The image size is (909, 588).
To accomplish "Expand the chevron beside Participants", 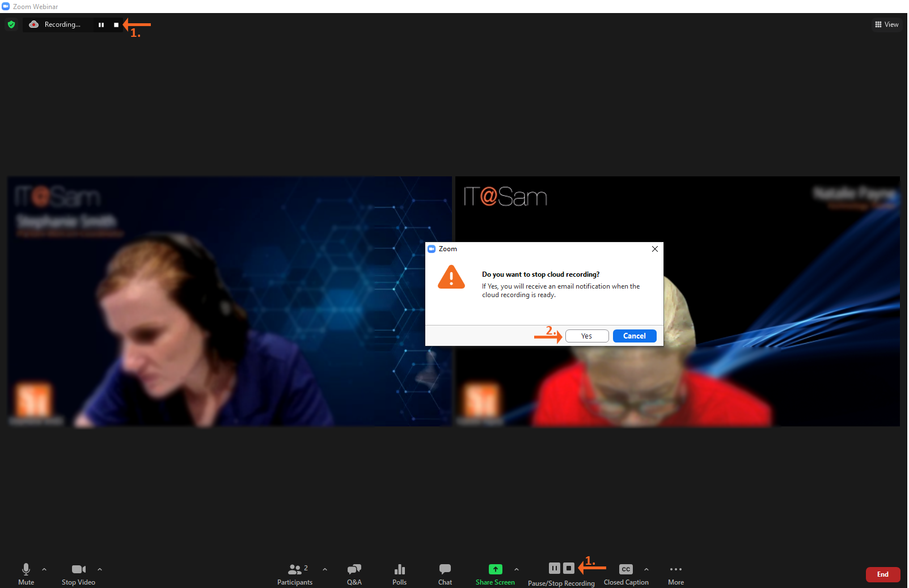I will (x=325, y=569).
